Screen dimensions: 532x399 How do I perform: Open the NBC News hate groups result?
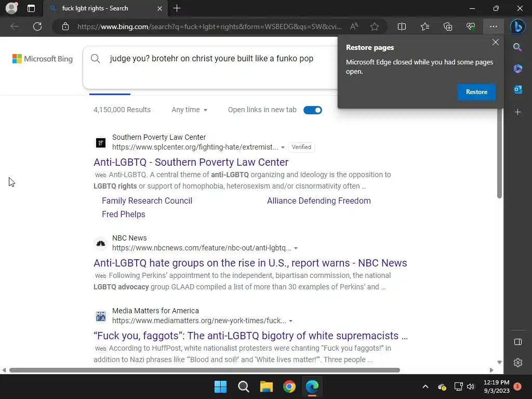[250, 263]
